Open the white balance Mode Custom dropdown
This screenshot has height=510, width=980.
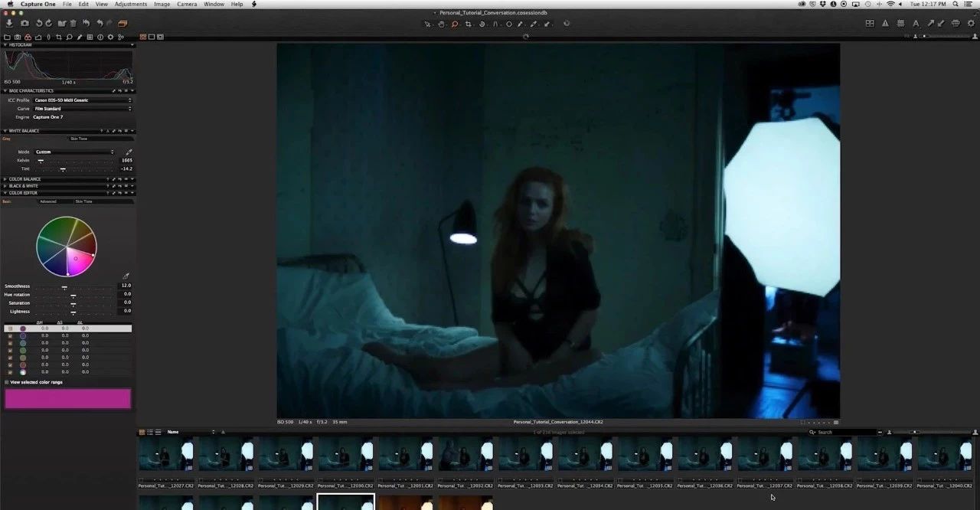coord(74,152)
